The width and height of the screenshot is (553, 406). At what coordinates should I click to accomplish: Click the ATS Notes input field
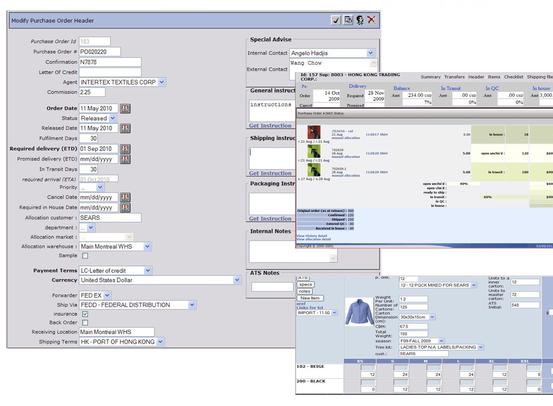(x=272, y=287)
